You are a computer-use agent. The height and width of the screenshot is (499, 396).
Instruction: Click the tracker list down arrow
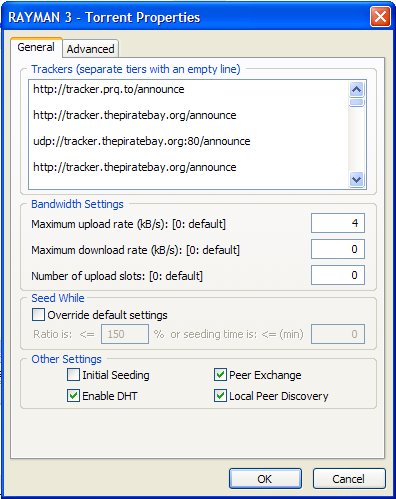357,180
